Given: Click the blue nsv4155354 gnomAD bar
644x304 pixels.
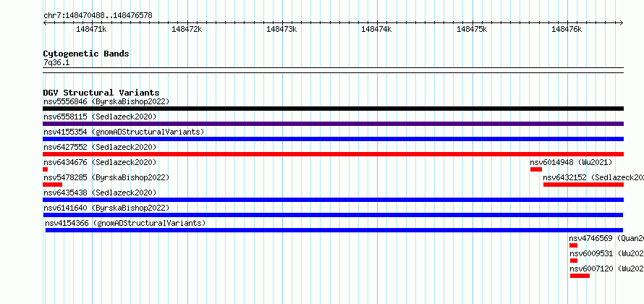Looking at the screenshot, I should coord(333,139).
